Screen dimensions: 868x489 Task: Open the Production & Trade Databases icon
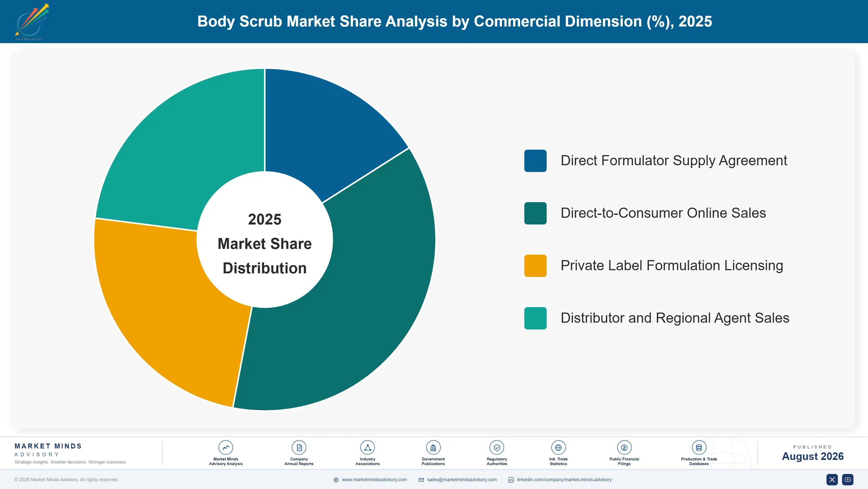699,447
